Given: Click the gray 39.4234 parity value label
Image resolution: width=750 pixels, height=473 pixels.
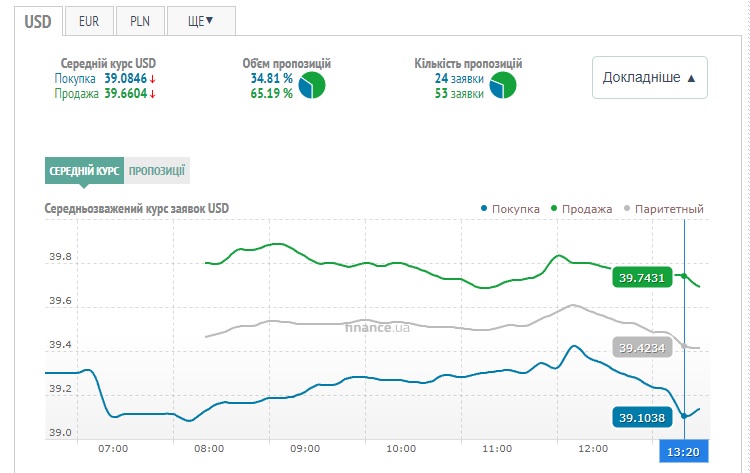Looking at the screenshot, I should pyautogui.click(x=640, y=348).
